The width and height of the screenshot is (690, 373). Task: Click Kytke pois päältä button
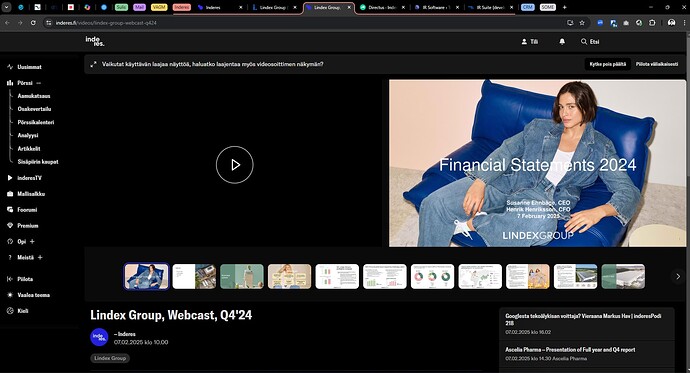pos(607,64)
